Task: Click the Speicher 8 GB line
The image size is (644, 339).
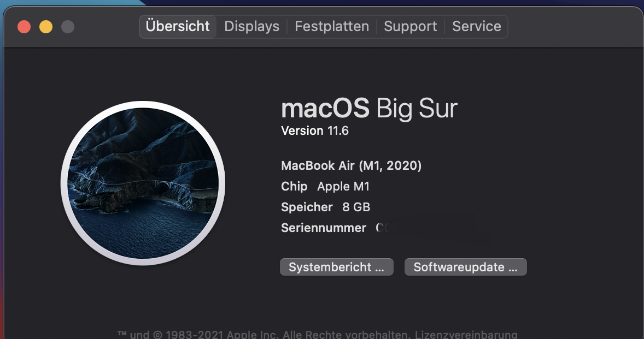Action: coord(326,207)
